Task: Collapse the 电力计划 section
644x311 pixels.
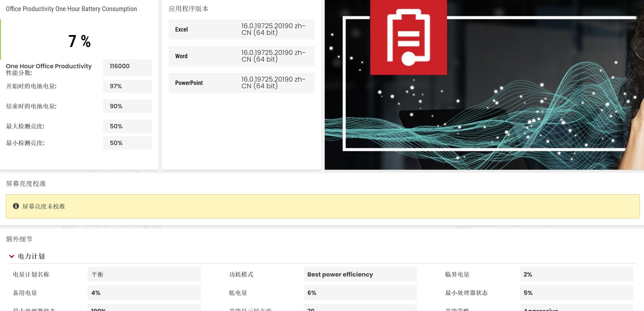Action: (x=31, y=256)
